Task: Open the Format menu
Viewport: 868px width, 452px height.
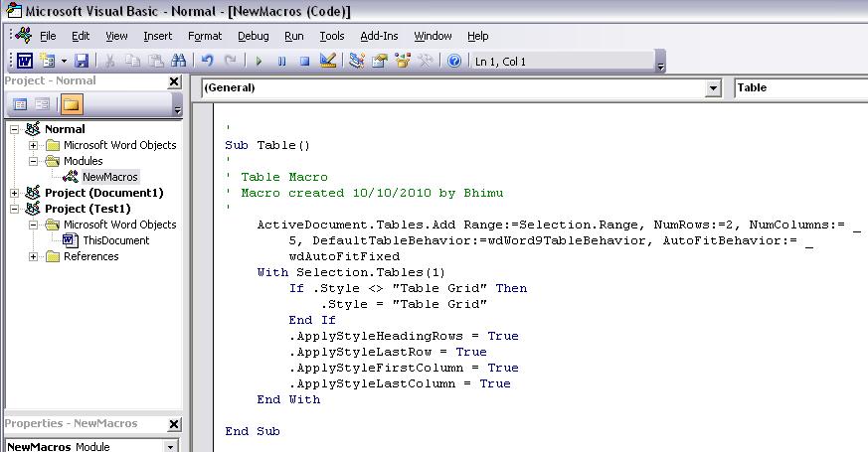Action: point(205,36)
